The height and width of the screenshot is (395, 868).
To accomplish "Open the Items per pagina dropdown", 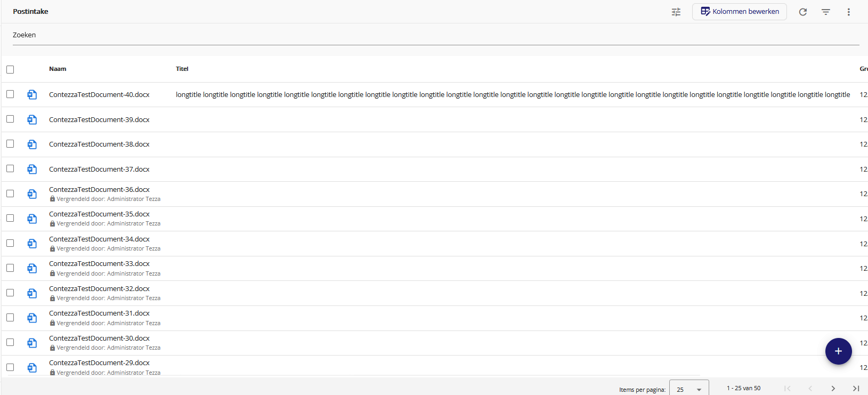I will pyautogui.click(x=688, y=389).
